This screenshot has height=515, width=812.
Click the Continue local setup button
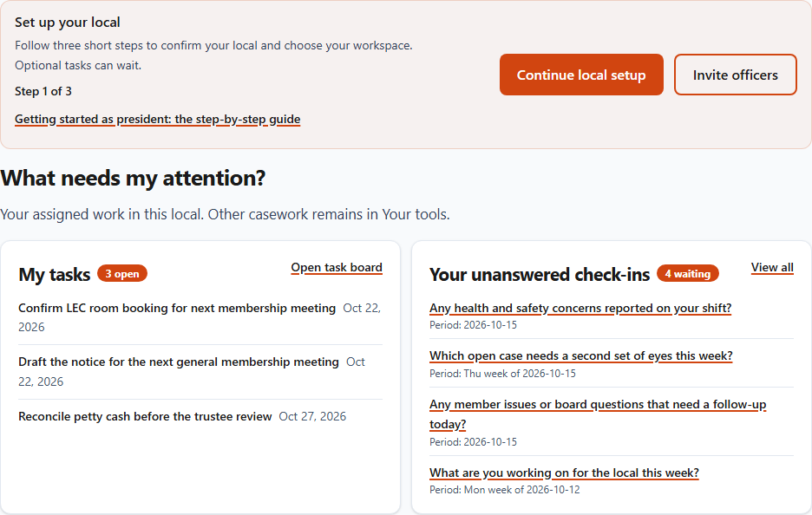click(x=581, y=75)
